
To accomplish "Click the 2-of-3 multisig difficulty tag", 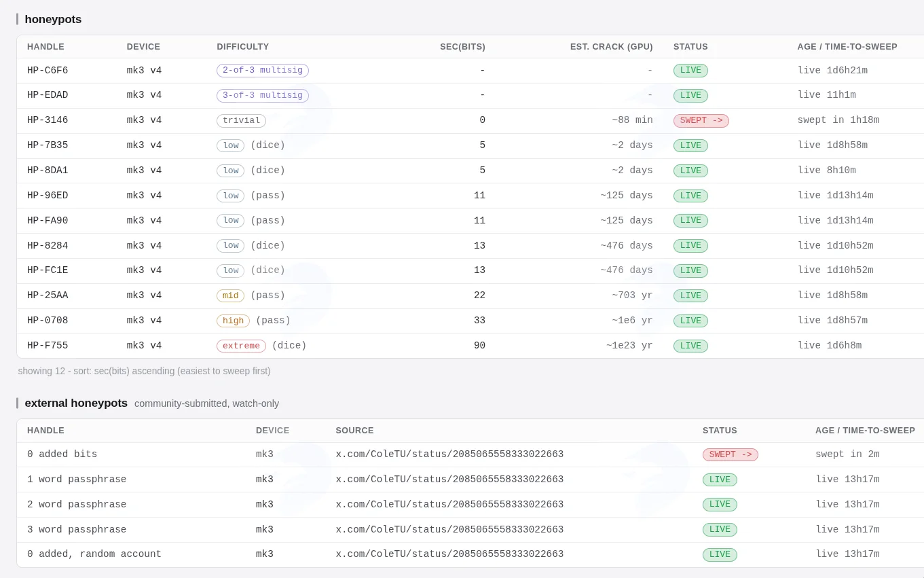I will [x=263, y=71].
